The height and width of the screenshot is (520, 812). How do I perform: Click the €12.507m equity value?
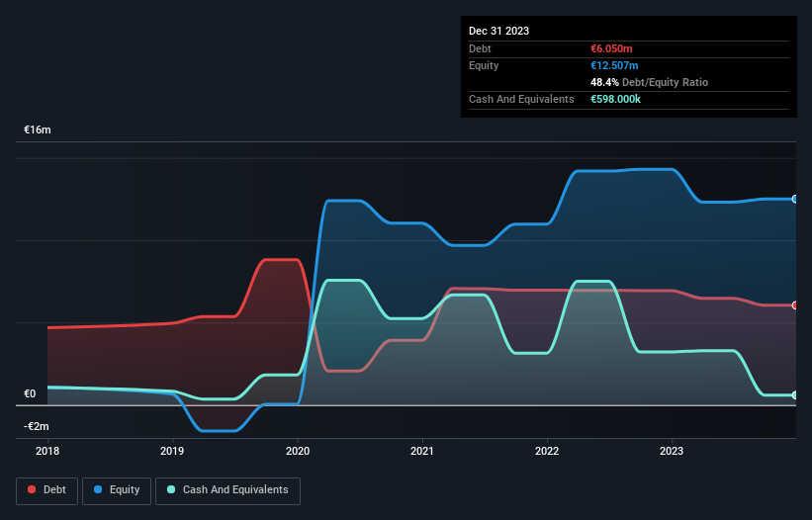(614, 65)
